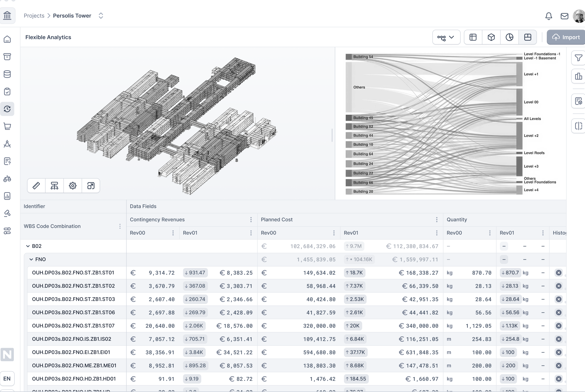Viewport: 585px width, 392px height.
Task: Open the report chart sidebar icon
Action: [7, 196]
